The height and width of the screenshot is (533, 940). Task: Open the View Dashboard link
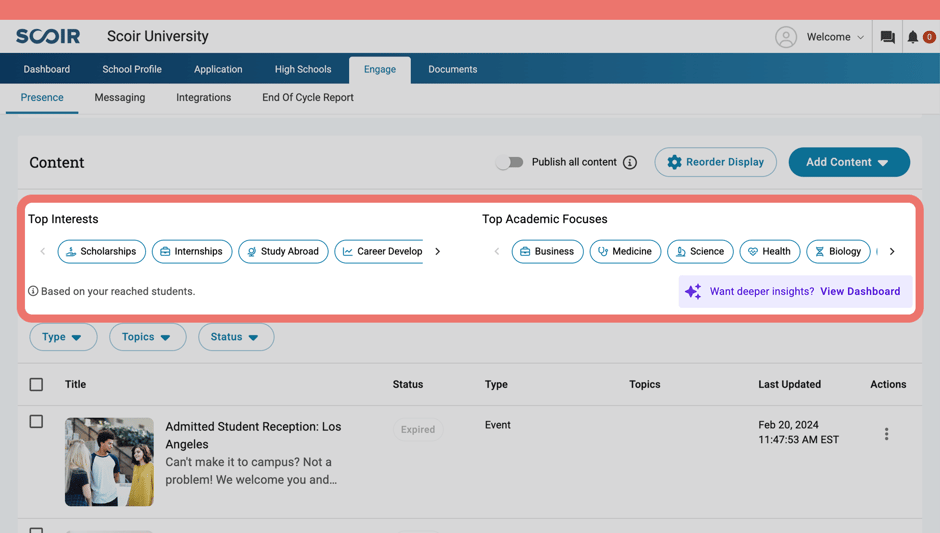pyautogui.click(x=859, y=292)
